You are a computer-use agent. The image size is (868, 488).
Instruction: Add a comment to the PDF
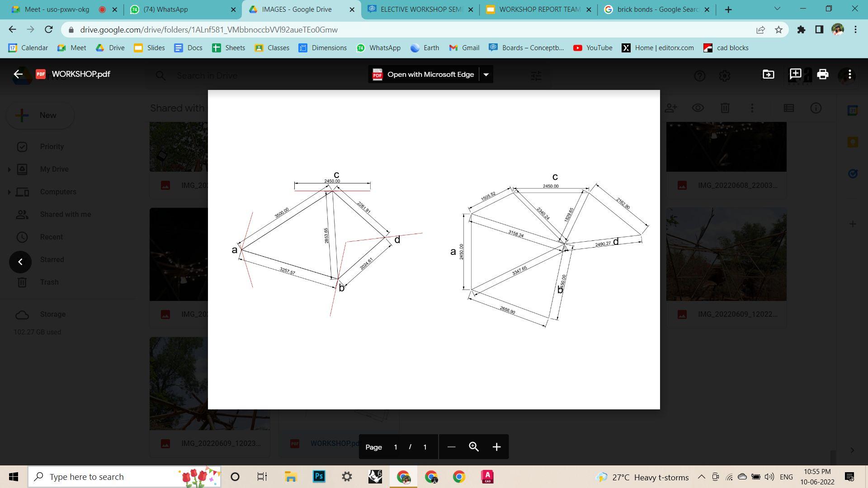[x=795, y=75]
